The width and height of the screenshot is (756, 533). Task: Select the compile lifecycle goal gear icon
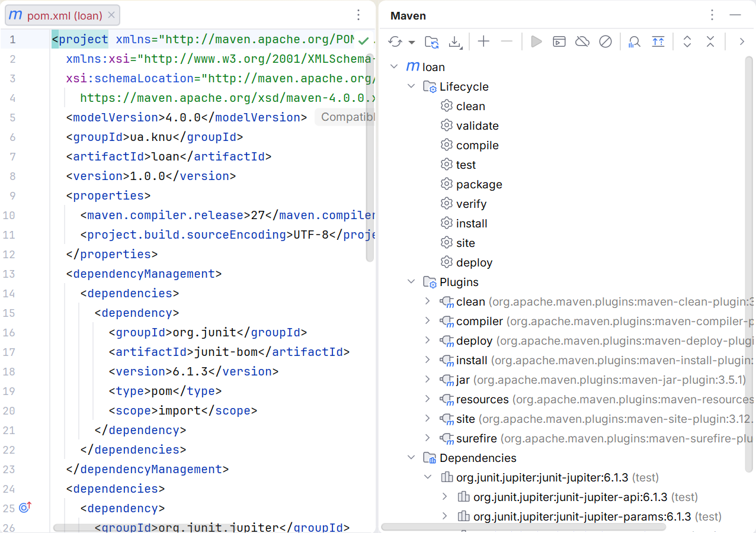447,145
